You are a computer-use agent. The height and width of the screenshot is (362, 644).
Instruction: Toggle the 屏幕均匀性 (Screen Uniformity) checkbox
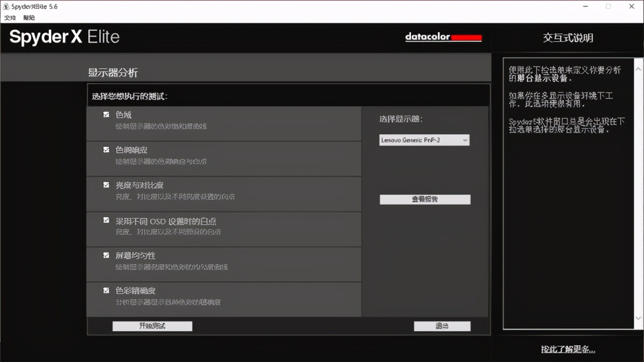tap(106, 255)
